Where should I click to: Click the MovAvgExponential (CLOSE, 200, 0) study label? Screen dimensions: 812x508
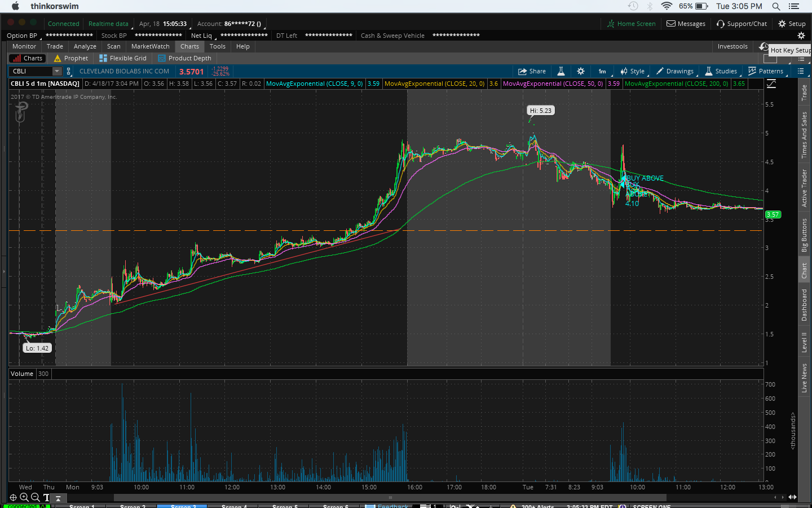(x=677, y=84)
